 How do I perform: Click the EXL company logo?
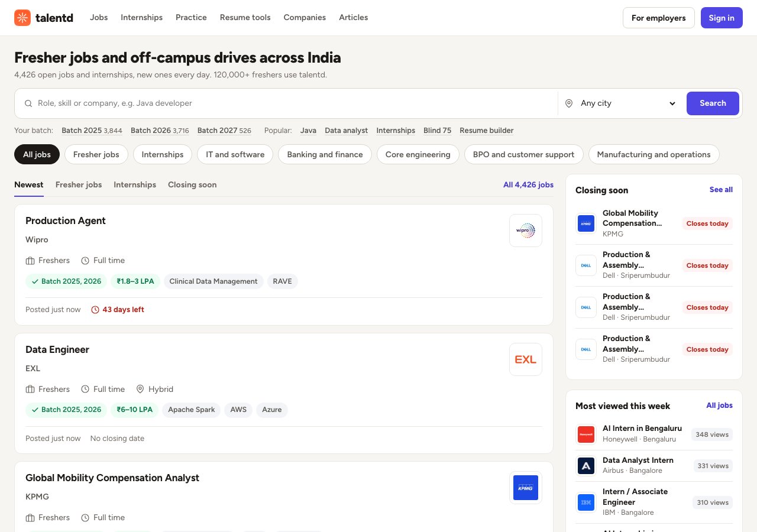(526, 359)
